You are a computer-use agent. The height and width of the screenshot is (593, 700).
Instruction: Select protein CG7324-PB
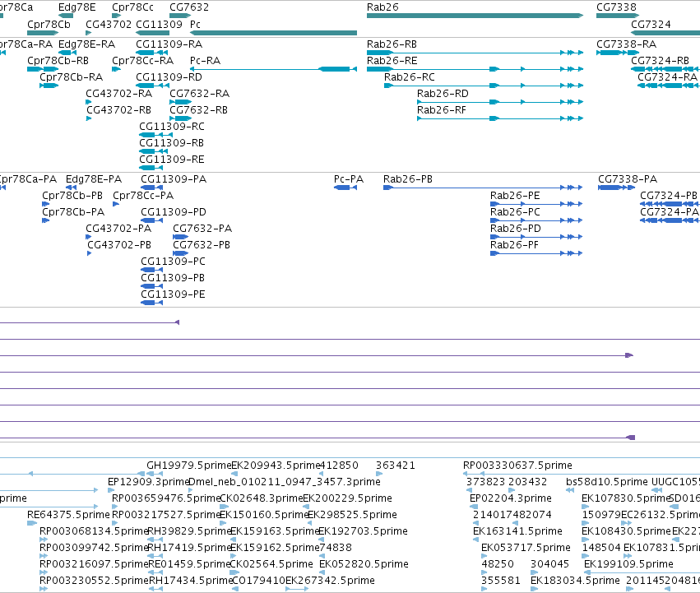(x=668, y=196)
